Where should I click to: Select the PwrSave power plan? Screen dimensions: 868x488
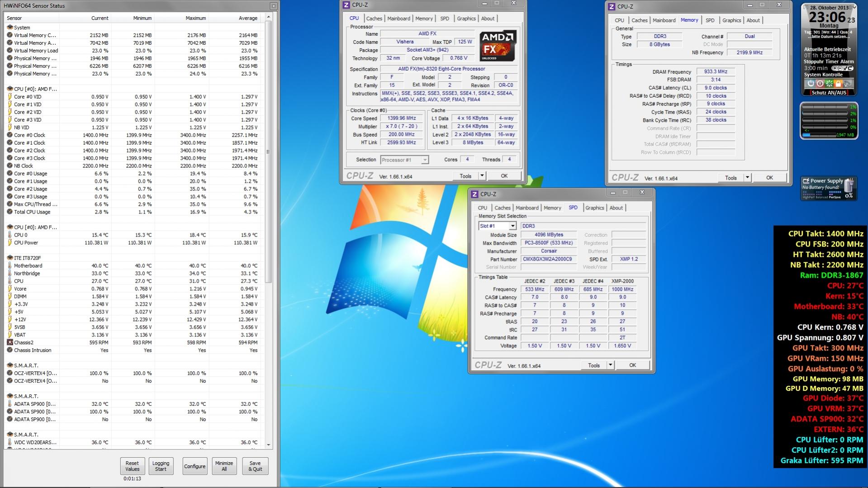835,198
